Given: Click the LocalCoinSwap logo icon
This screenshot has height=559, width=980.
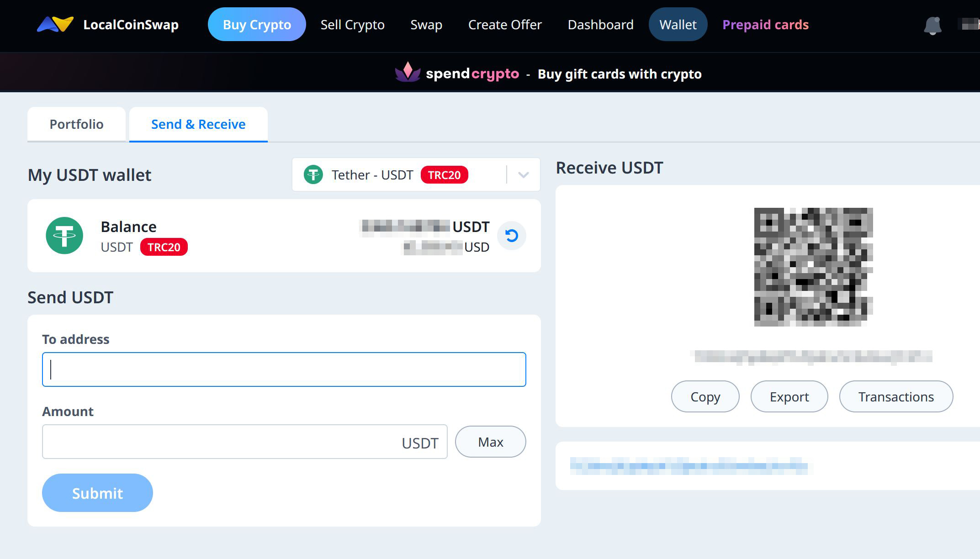Looking at the screenshot, I should (55, 24).
